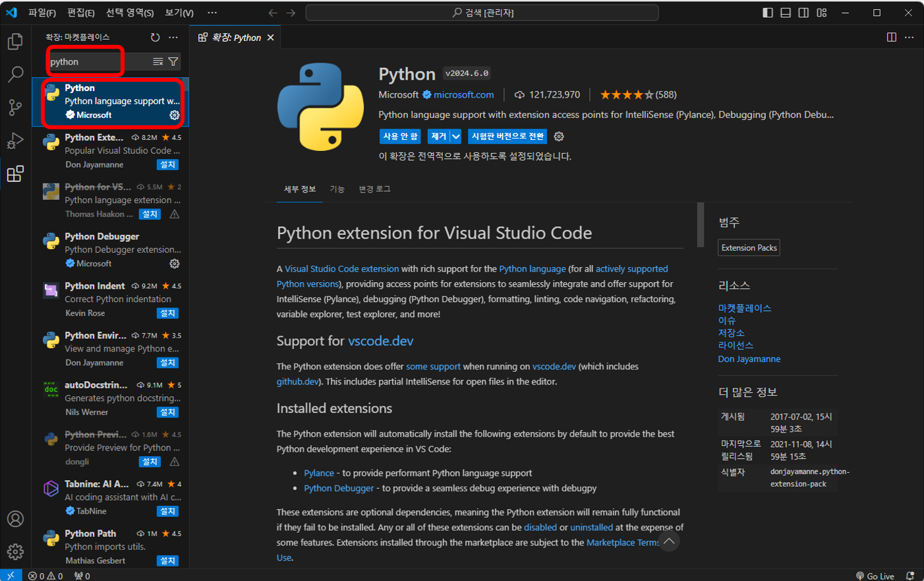924x581 pixels.
Task: Open the 보기(V) menu
Action: click(179, 13)
